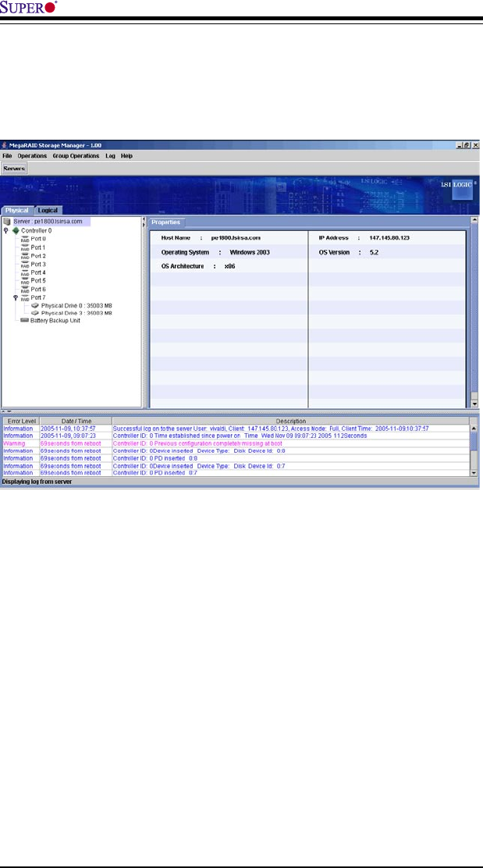
Task: Collapse the Controller 0 tree node
Action: [5, 230]
